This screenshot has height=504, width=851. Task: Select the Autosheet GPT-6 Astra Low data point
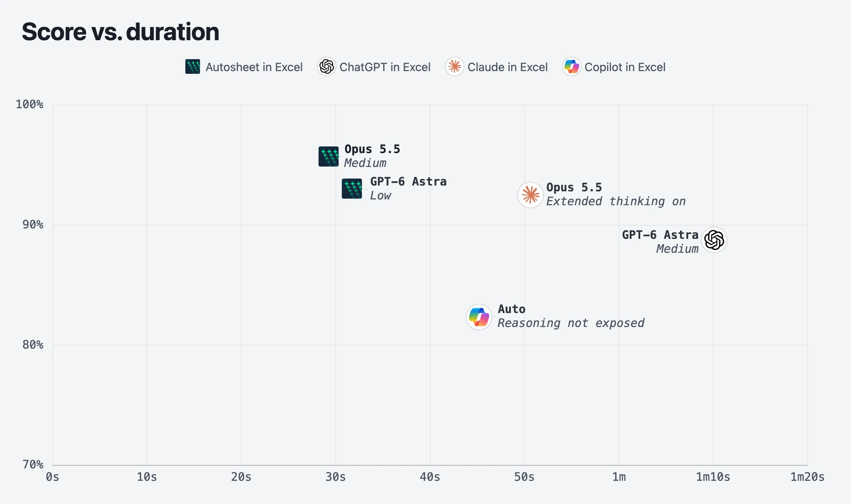point(352,189)
